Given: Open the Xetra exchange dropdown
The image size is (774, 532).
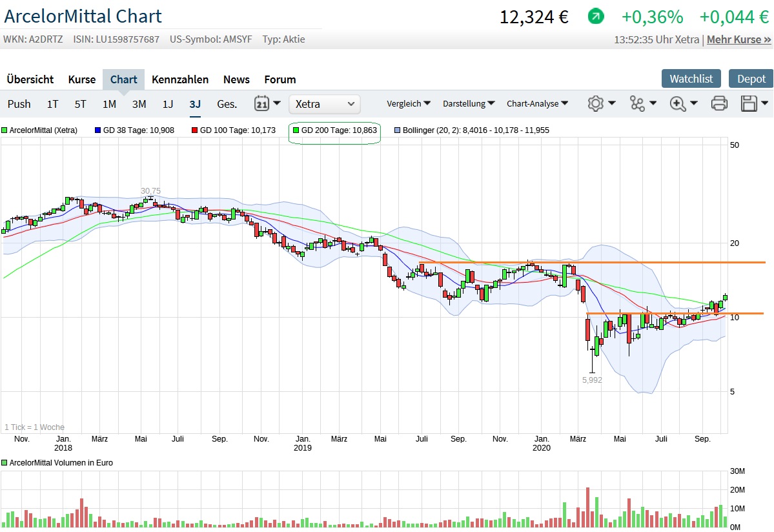Looking at the screenshot, I should (x=324, y=104).
